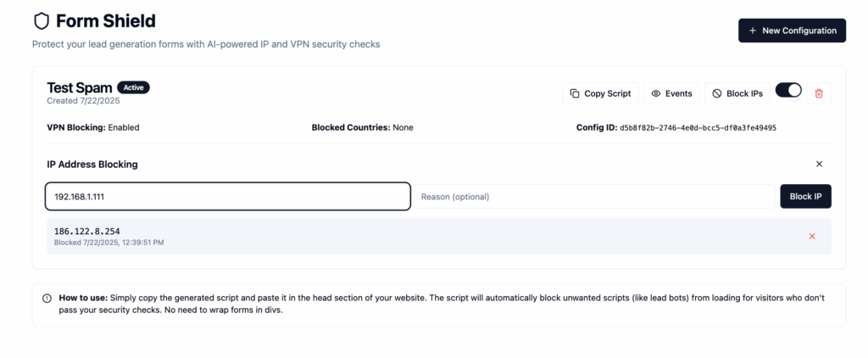Click the VPN Blocking: Enabled label
Viewport: 868px width, 358px height.
click(93, 128)
